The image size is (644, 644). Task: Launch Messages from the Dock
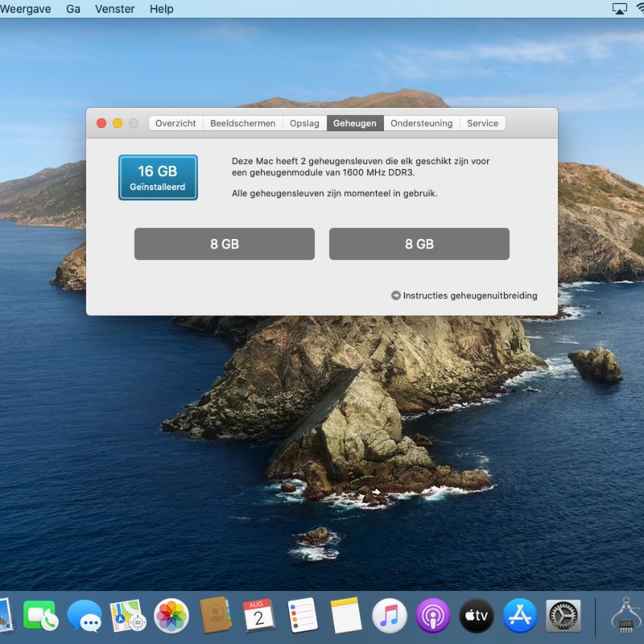(x=85, y=616)
